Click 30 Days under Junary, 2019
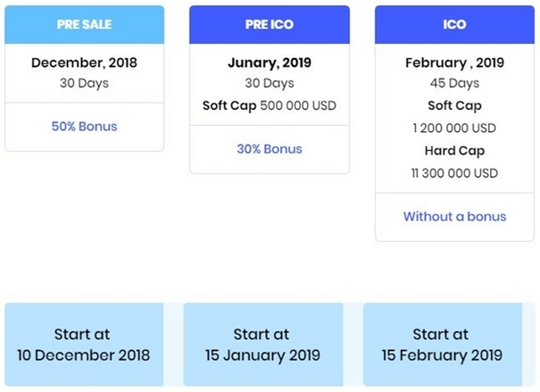This screenshot has width=540, height=392. (x=269, y=83)
